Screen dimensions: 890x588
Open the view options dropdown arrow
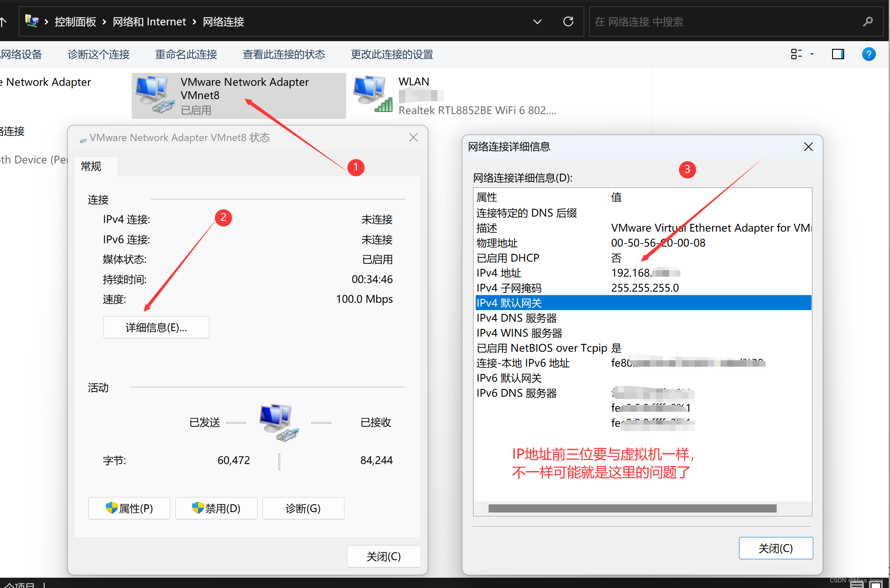812,54
